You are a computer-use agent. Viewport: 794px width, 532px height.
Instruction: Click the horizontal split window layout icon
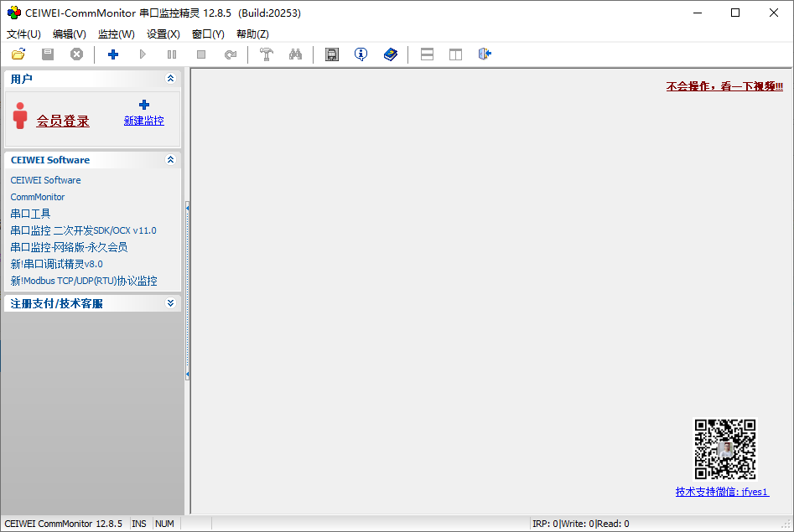pyautogui.click(x=427, y=54)
